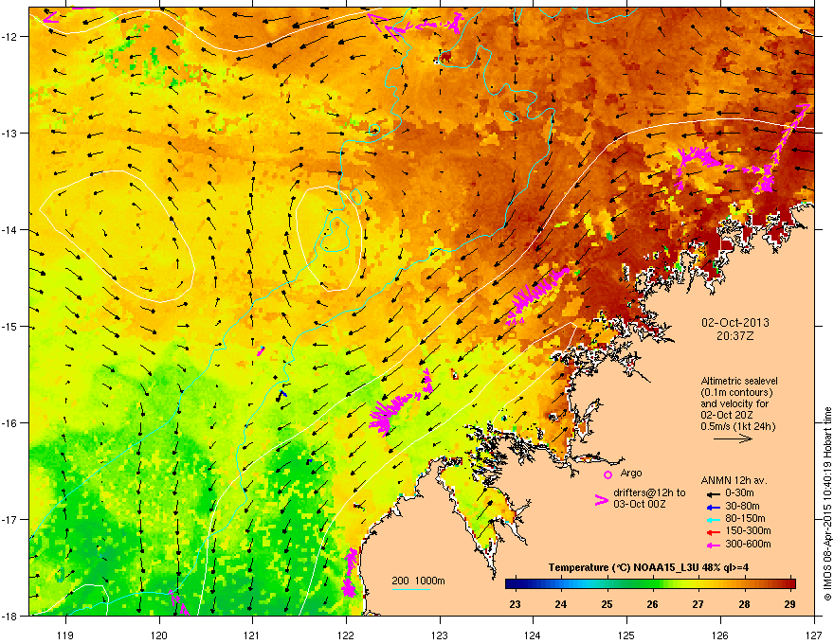
Task: Click the cyan 200 1000m isobath sample line
Action: coord(410,589)
